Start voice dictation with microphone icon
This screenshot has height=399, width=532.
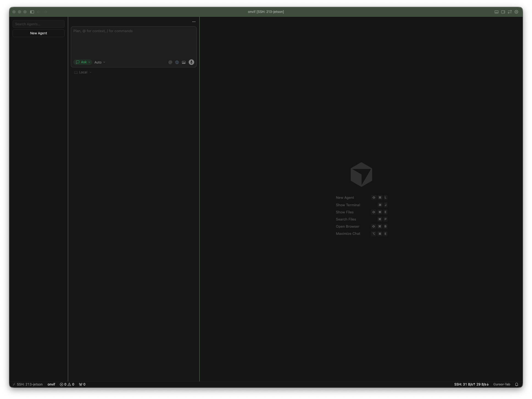click(x=191, y=62)
